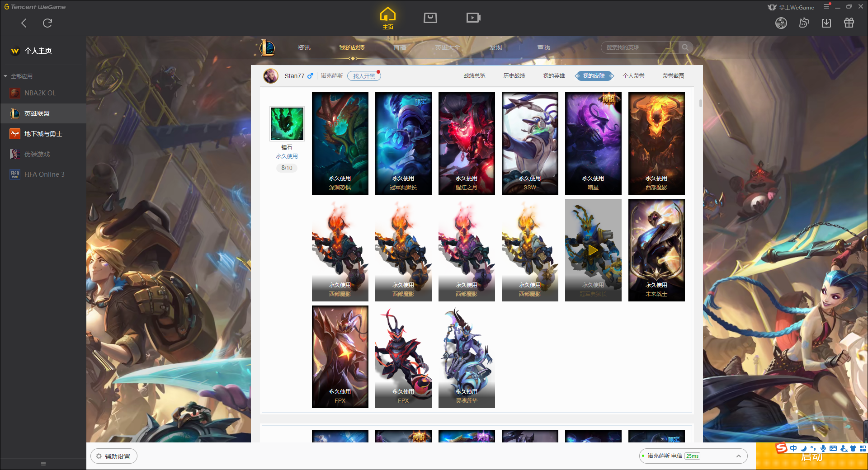This screenshot has height=470, width=868.
Task: Click the FIFA Online 3 game icon
Action: pos(15,174)
